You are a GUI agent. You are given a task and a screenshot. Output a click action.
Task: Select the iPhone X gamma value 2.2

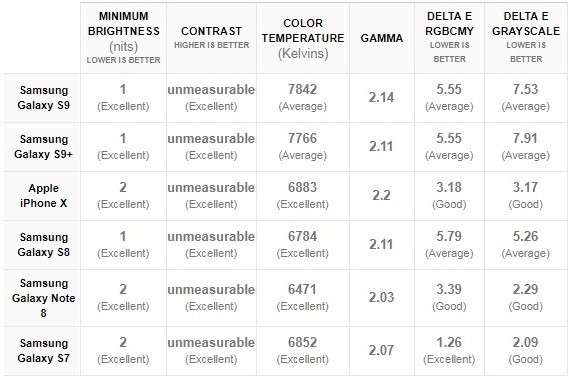click(x=381, y=196)
